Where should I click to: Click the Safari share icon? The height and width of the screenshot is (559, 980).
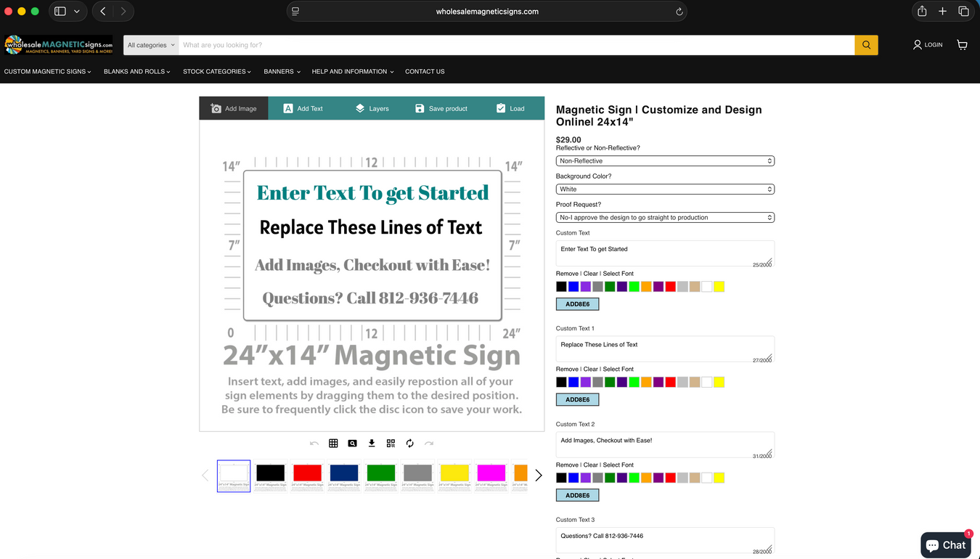pos(922,11)
